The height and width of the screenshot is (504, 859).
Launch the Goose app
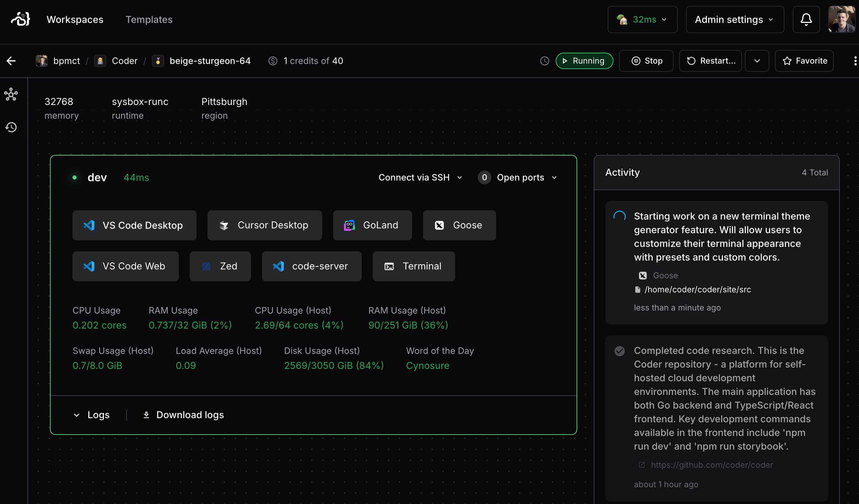[x=459, y=225]
